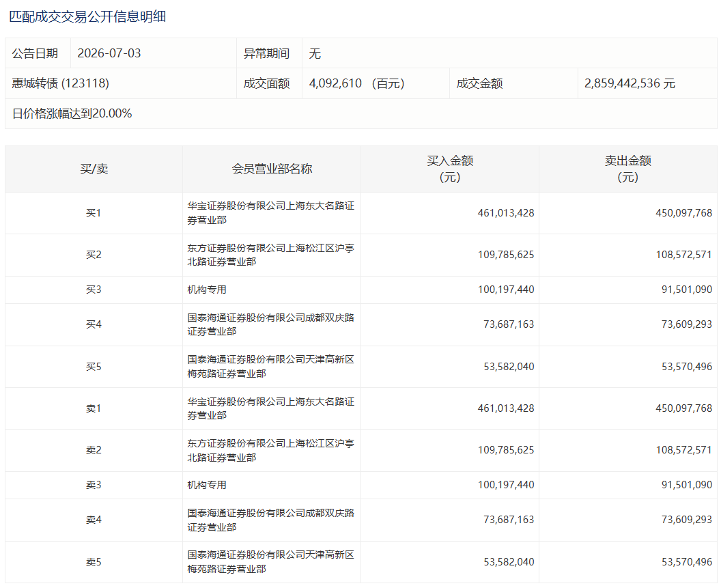
Task: Click the 买/卖 column header
Action: coord(94,169)
